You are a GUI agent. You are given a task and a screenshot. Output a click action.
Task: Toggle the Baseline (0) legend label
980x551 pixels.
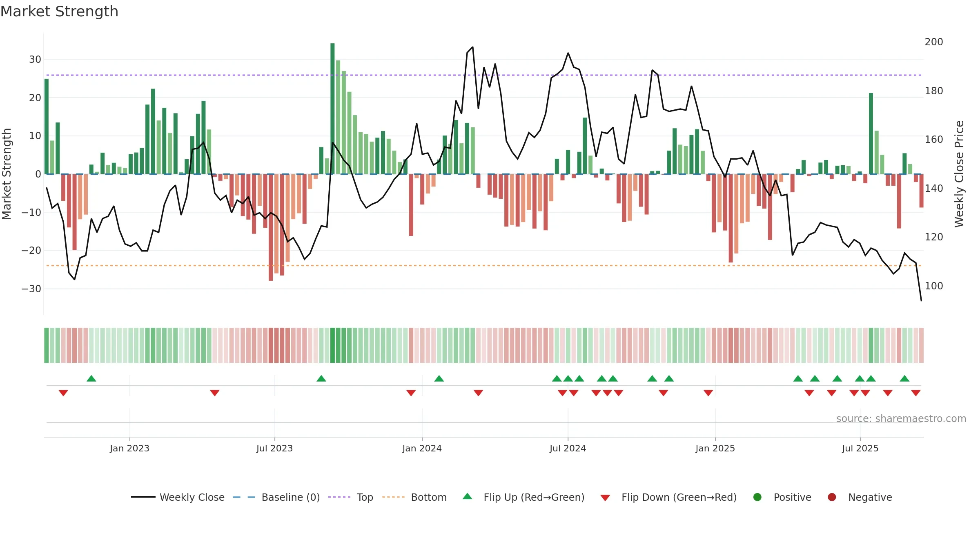coord(291,497)
